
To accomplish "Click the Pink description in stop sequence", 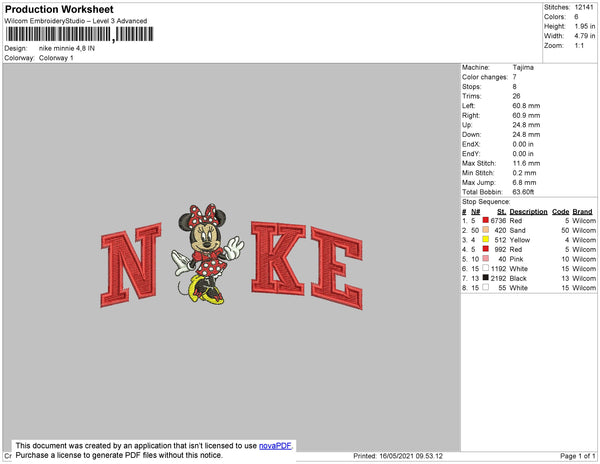I will 516,259.
